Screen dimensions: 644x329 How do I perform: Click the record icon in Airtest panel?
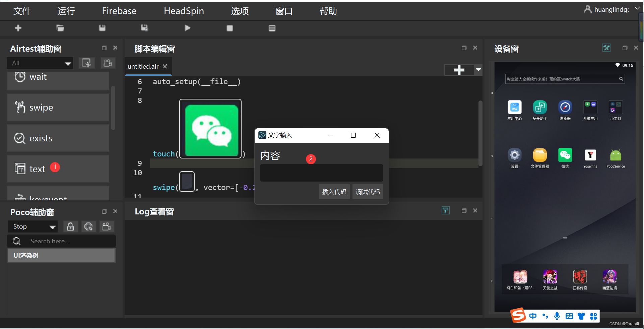pos(108,63)
